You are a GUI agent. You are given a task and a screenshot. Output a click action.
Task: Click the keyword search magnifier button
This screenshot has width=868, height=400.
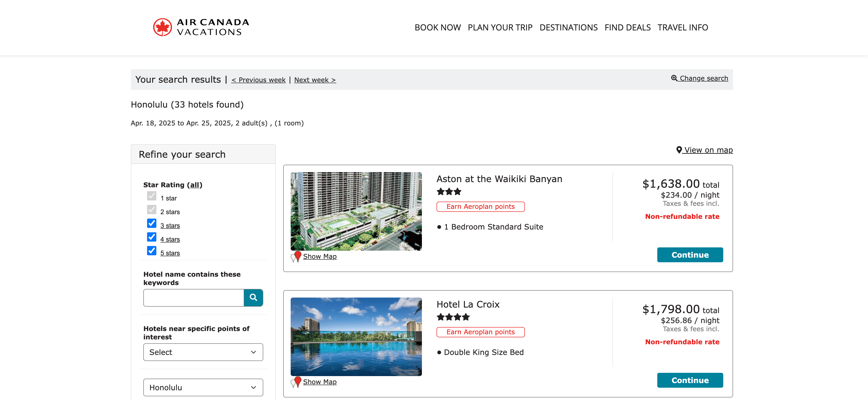point(253,298)
